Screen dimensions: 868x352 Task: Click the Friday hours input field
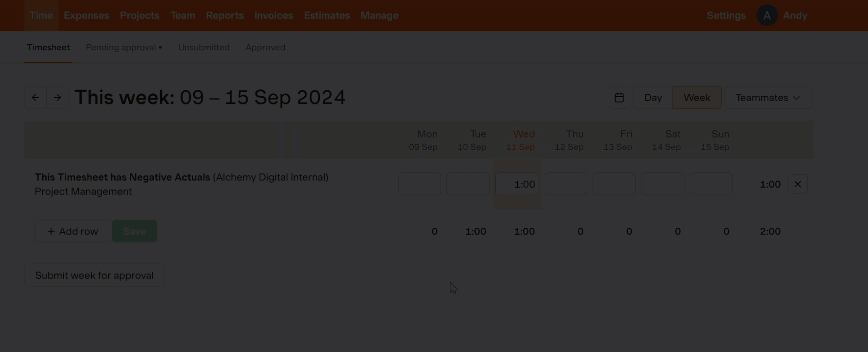point(614,184)
